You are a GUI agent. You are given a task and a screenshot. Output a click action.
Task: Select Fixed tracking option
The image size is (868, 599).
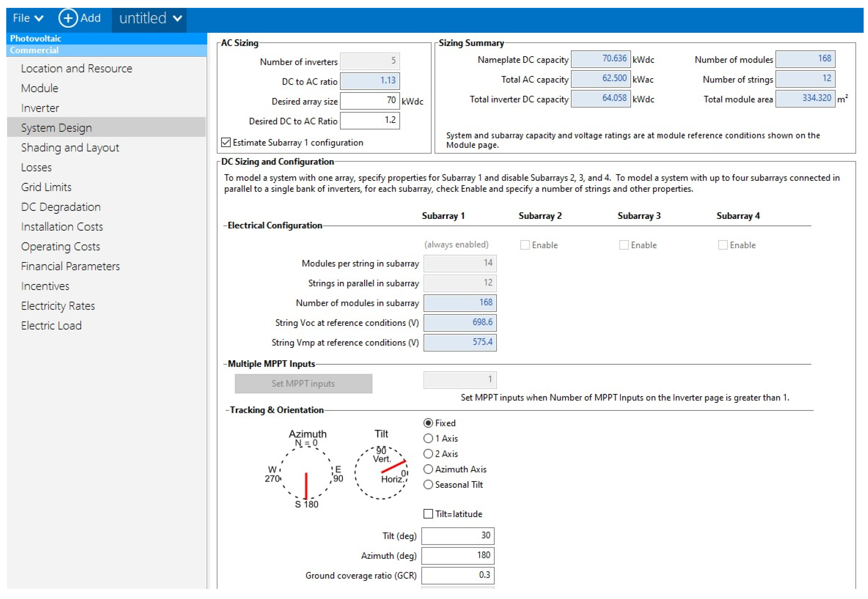[x=428, y=423]
